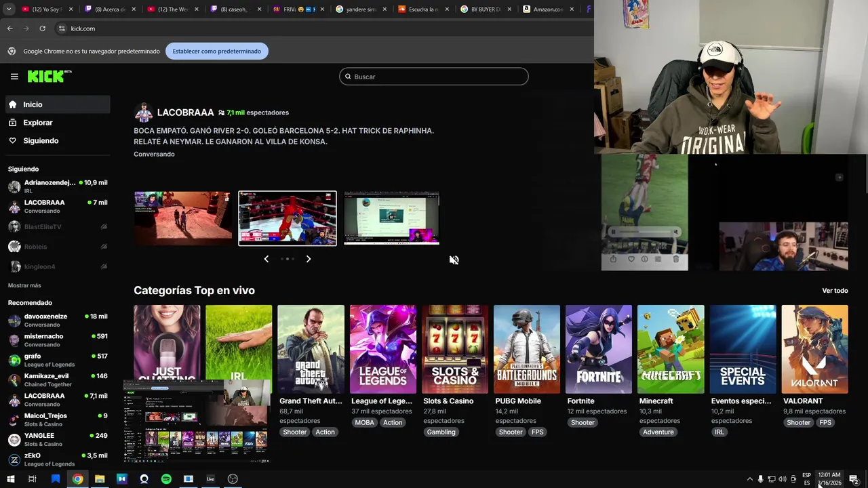Open site info icon beside kick.com address
The image size is (868, 488).
click(62, 28)
